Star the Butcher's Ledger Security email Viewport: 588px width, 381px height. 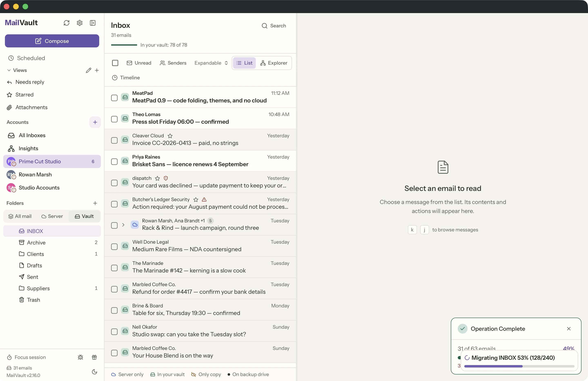click(x=196, y=200)
